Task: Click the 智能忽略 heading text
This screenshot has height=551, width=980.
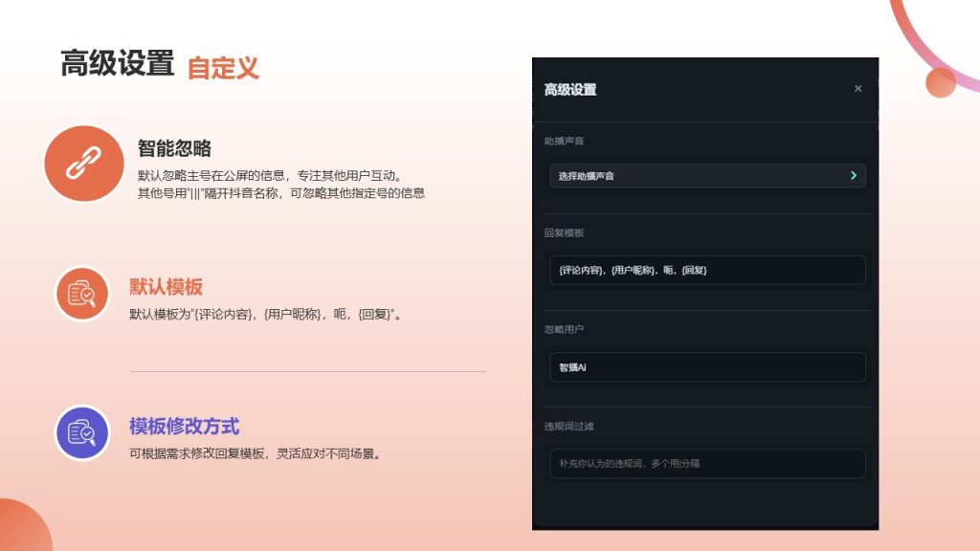Action: (174, 149)
